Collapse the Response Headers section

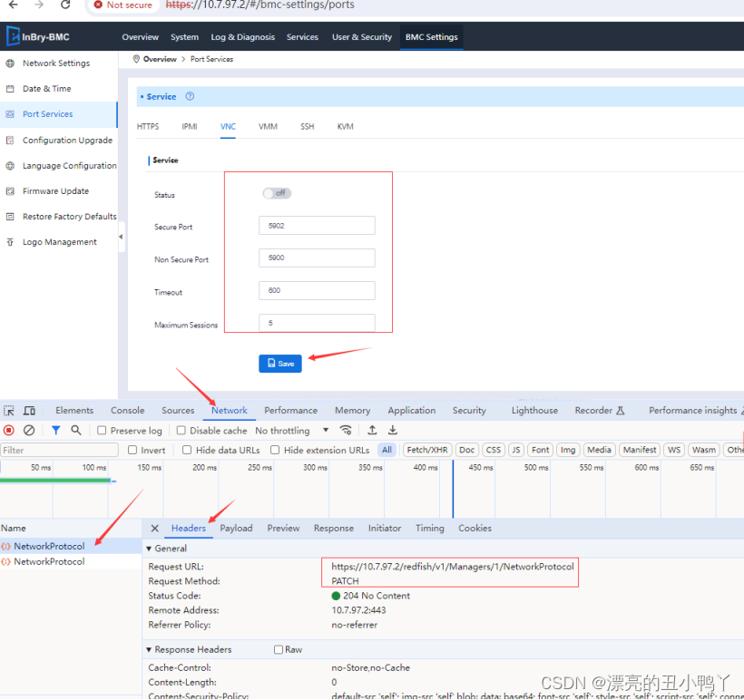point(150,650)
